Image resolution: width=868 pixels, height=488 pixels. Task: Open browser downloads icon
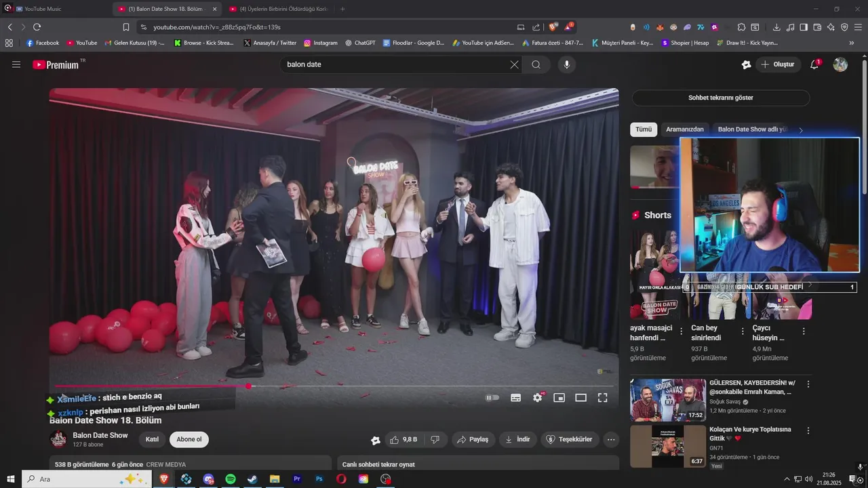[776, 27]
